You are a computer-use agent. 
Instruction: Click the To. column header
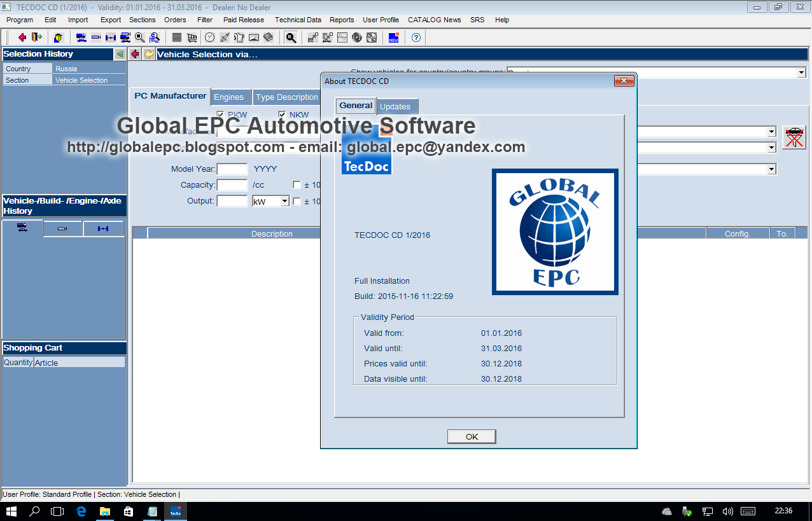coord(782,233)
